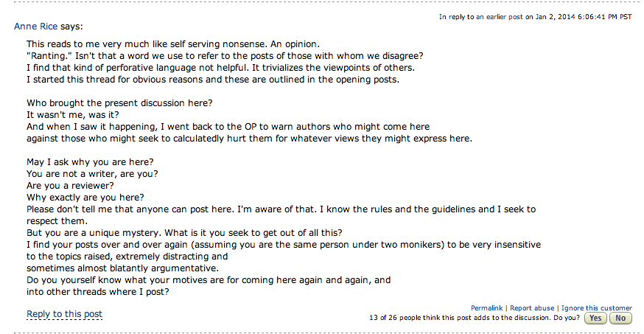The width and height of the screenshot is (644, 334).
Task: Vote No on this post's helpfulness
Action: pos(620,319)
